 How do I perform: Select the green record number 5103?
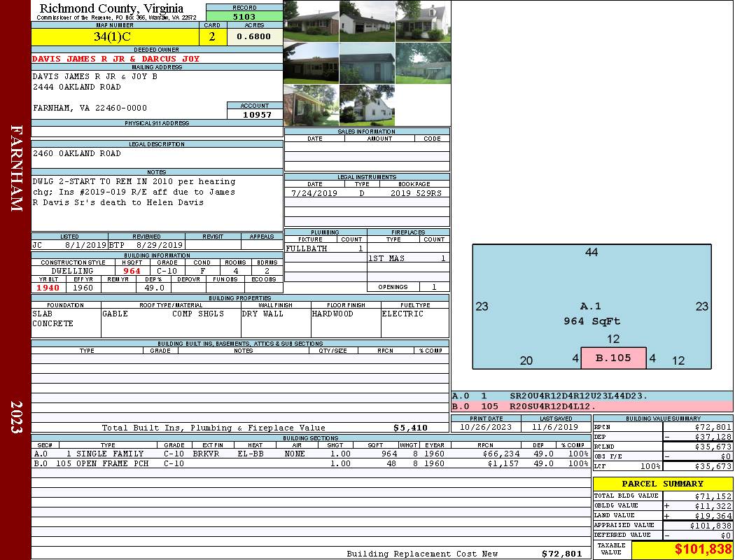tap(244, 16)
